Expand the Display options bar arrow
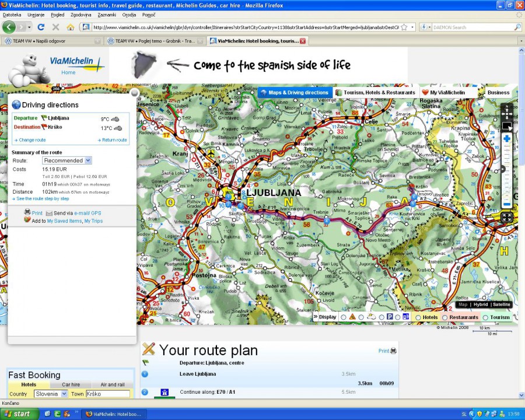Viewport: 525px width, 420px height. [316, 317]
